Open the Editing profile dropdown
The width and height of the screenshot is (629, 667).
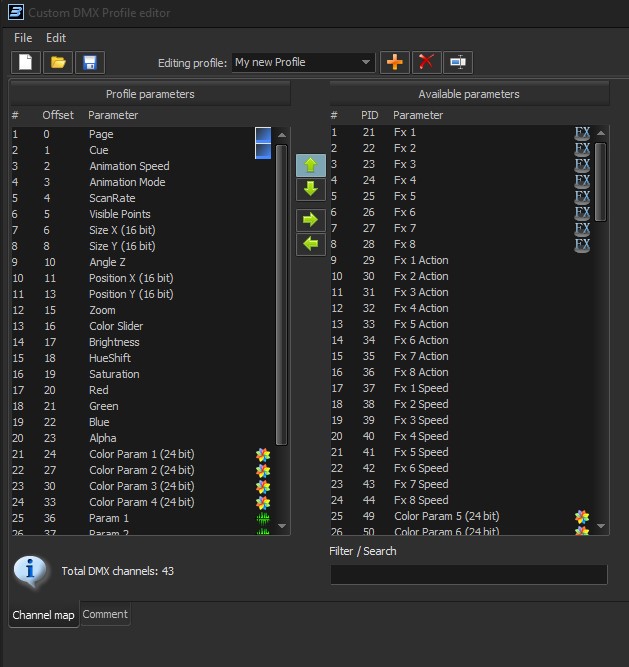coord(303,62)
